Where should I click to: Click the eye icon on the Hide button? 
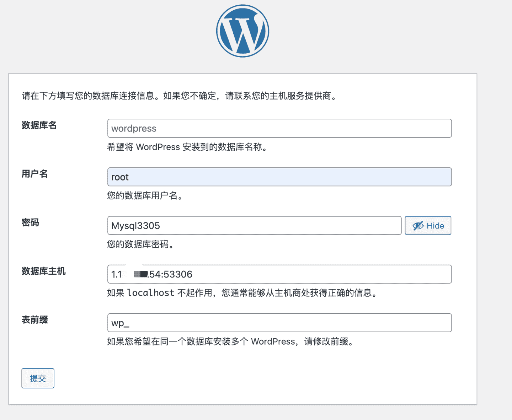click(417, 225)
